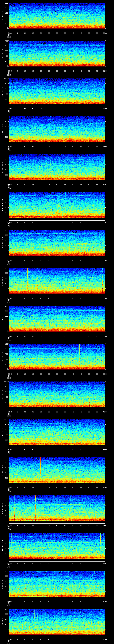Click the 10:39:00 start time label
The height and width of the screenshot is (644, 114).
coord(9,412)
